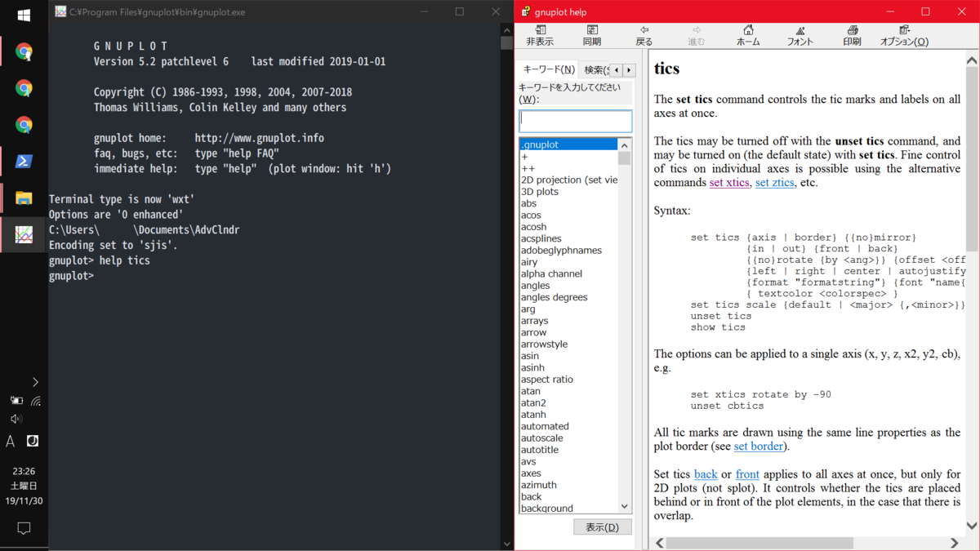This screenshot has height=551, width=980.
Task: Focus the keyword input field
Action: tap(576, 122)
